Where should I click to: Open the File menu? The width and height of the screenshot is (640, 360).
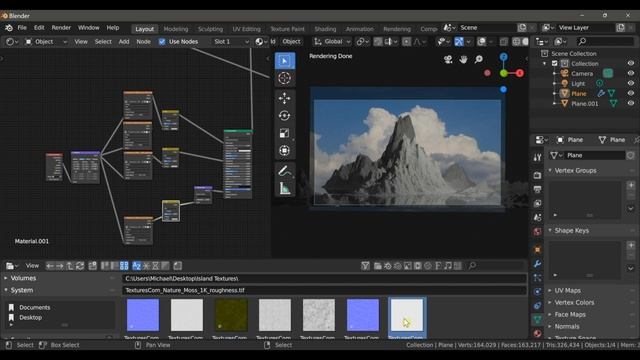click(x=22, y=28)
